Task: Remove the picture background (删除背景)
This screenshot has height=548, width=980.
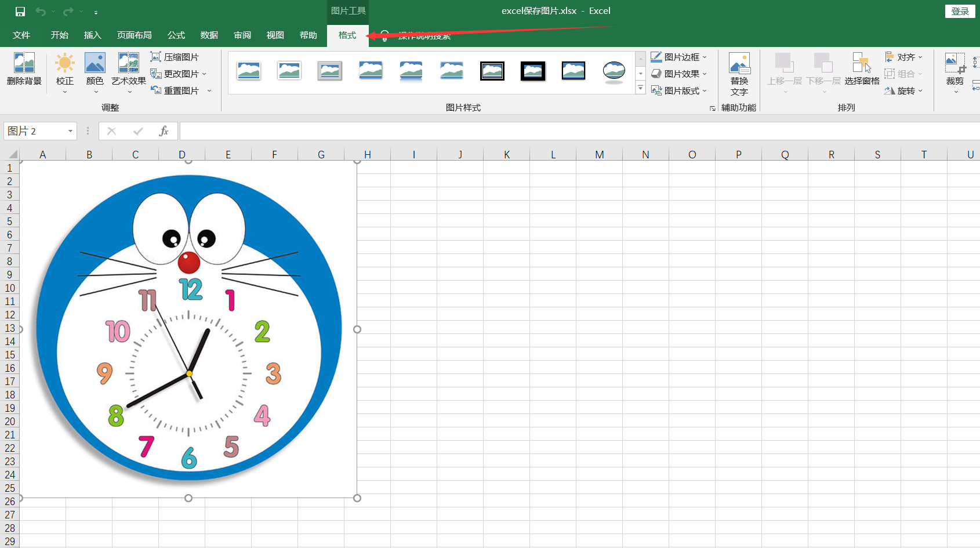Action: point(24,70)
